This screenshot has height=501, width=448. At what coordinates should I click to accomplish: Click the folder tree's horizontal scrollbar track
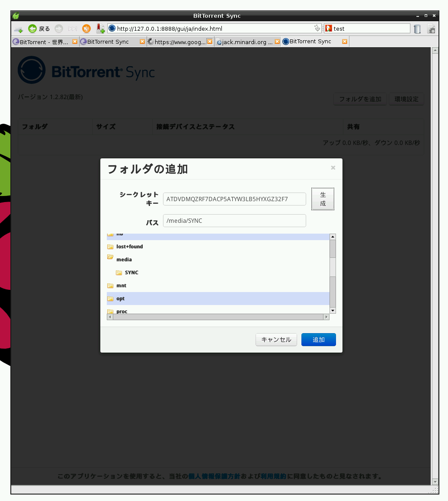(x=218, y=317)
